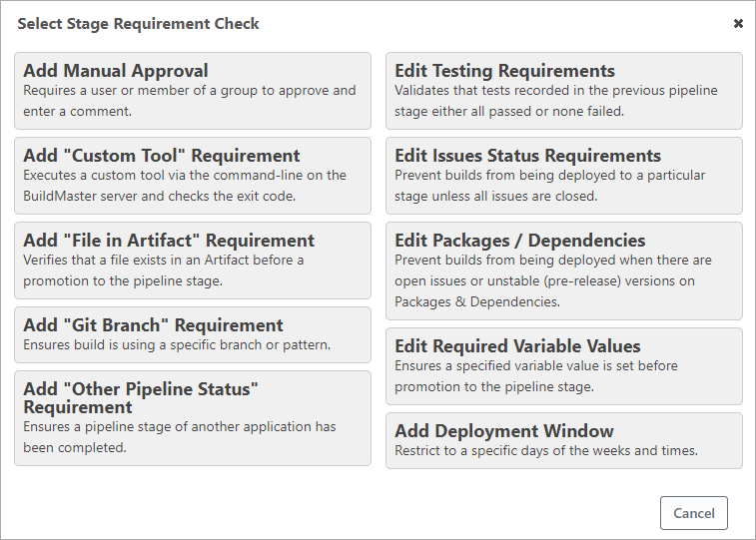Click the text about checking the exit code
Viewport: 756px width, 540px height.
click(x=185, y=195)
